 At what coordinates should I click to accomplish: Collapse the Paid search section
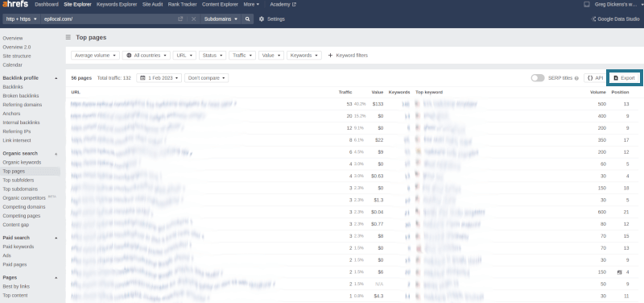(56, 238)
